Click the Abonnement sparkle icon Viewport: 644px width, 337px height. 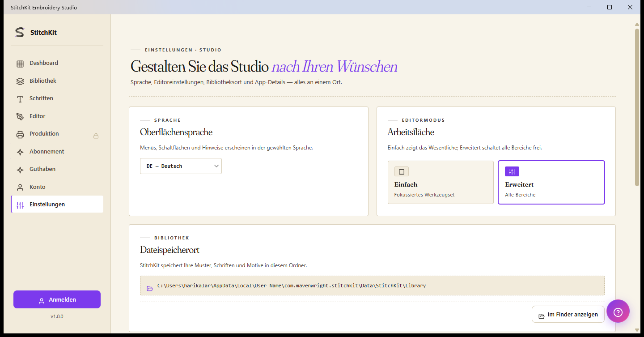(20, 152)
